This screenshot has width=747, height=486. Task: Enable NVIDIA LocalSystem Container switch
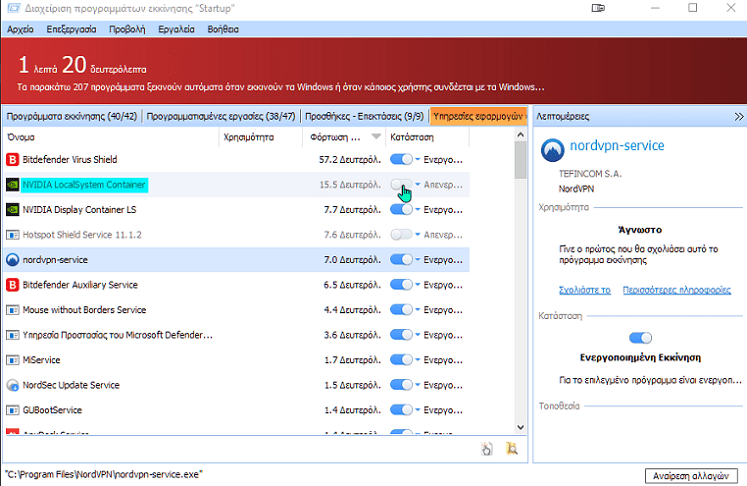click(401, 185)
